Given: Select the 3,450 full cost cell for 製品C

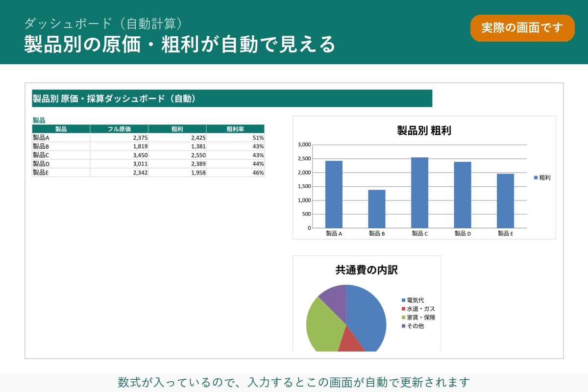Looking at the screenshot, I should [119, 155].
